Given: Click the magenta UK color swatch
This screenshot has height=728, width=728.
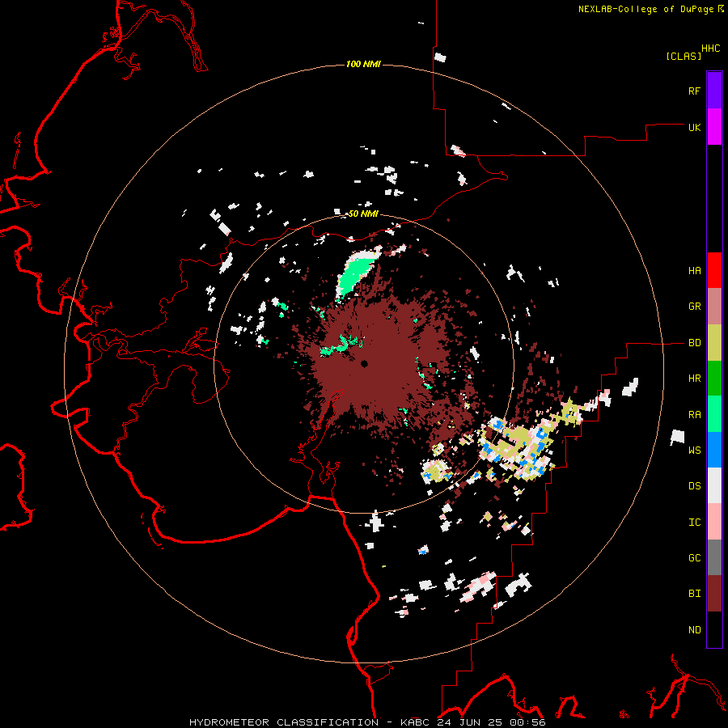Looking at the screenshot, I should click(714, 127).
